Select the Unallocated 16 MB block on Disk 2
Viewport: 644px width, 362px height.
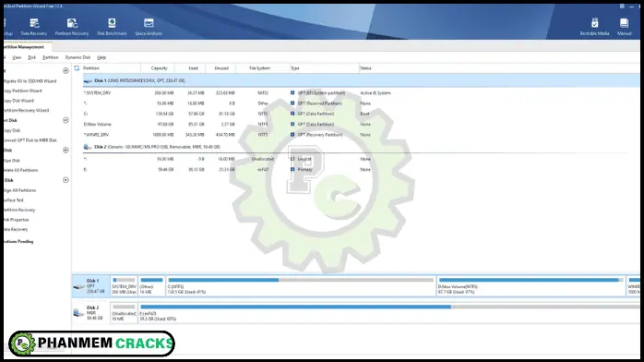(124, 313)
